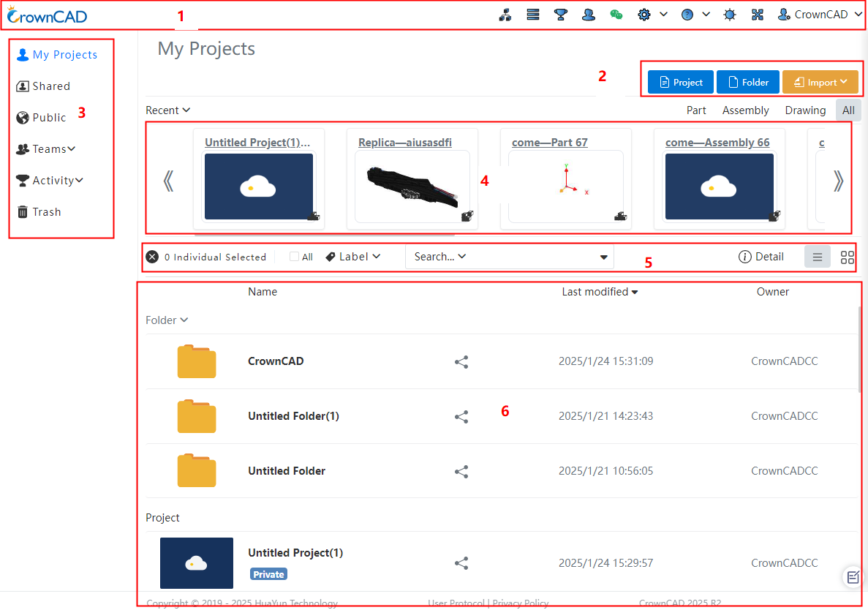Share the Untitled Folder row
The image size is (868, 610).
(x=461, y=472)
